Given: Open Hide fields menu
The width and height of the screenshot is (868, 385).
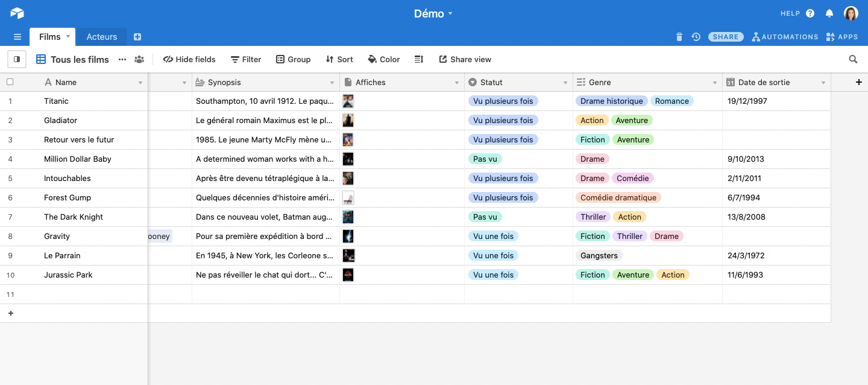Looking at the screenshot, I should pos(189,59).
